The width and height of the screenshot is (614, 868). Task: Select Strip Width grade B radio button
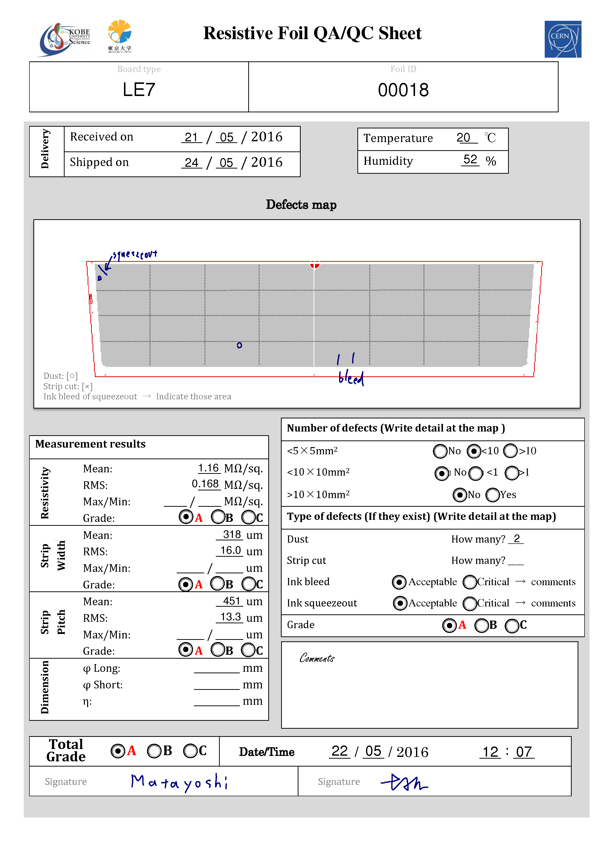218,583
